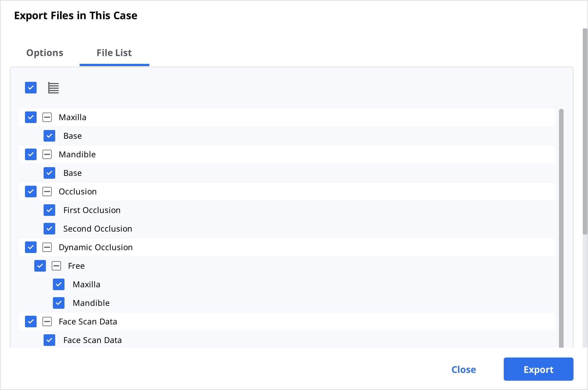Uncheck the select-all checkbox at top
Image resolution: width=588 pixels, height=390 pixels.
pyautogui.click(x=31, y=88)
